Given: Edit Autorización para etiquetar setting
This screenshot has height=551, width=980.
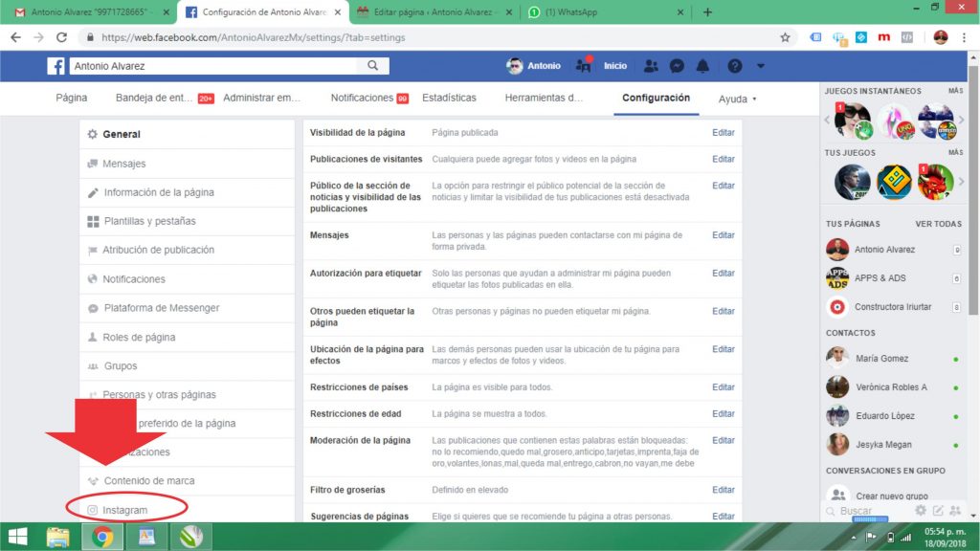Looking at the screenshot, I should (724, 273).
